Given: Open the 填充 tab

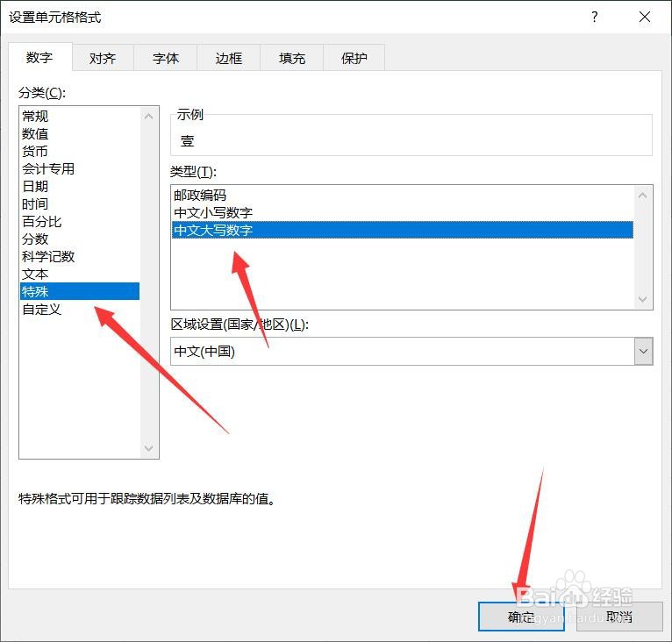Looking at the screenshot, I should pyautogui.click(x=291, y=58).
